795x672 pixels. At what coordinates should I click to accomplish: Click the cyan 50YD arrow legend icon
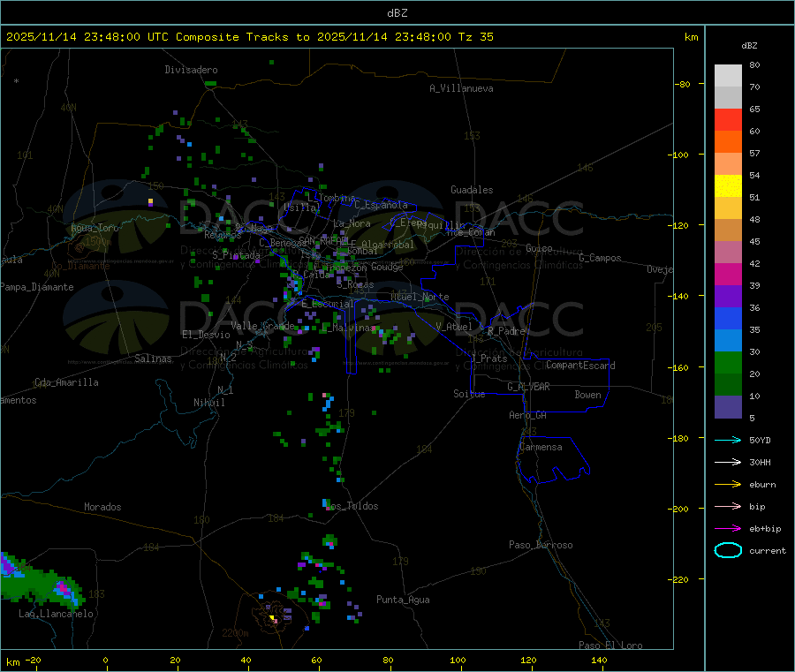click(x=728, y=440)
